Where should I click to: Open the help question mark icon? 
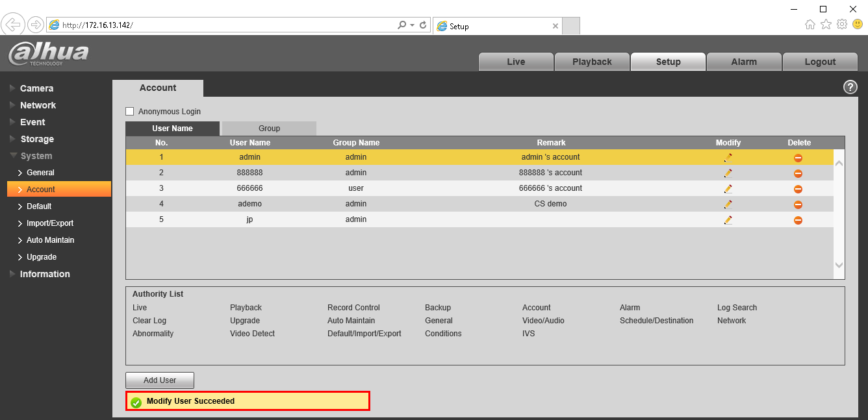[x=850, y=87]
